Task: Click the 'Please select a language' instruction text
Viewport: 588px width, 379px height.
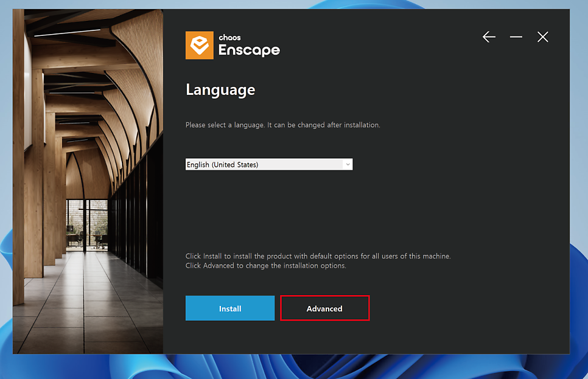Action: coord(283,125)
